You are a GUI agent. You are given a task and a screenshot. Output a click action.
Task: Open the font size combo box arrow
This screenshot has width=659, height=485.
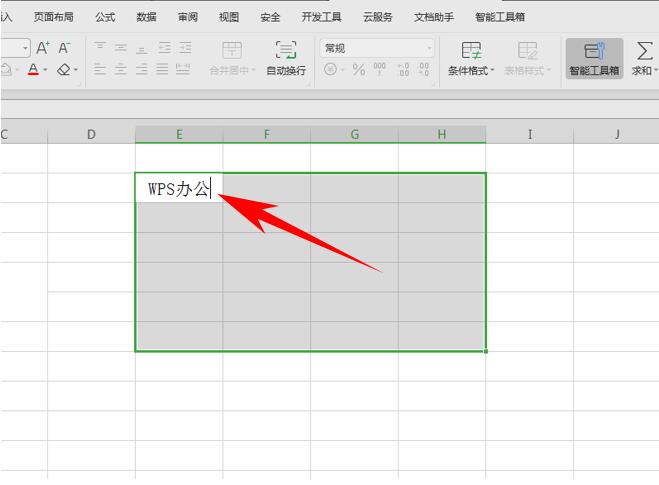[x=25, y=48]
